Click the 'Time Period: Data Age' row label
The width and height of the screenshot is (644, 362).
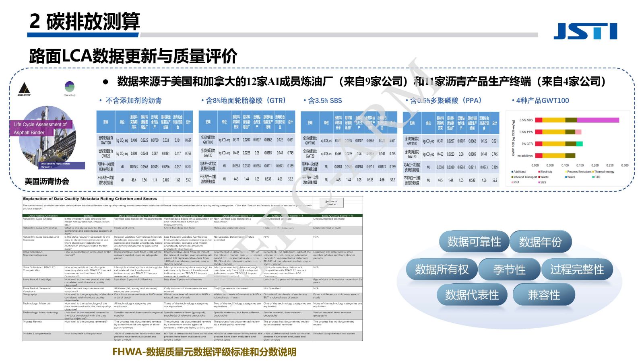(37, 279)
